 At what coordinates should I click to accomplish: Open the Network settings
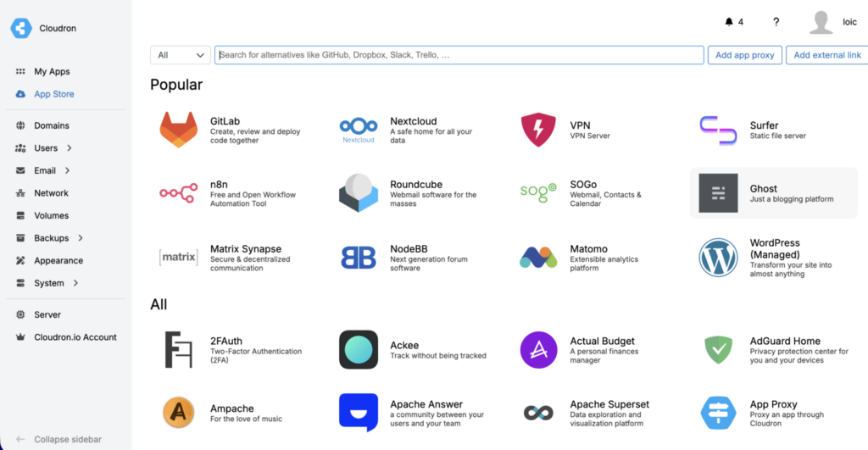click(51, 193)
